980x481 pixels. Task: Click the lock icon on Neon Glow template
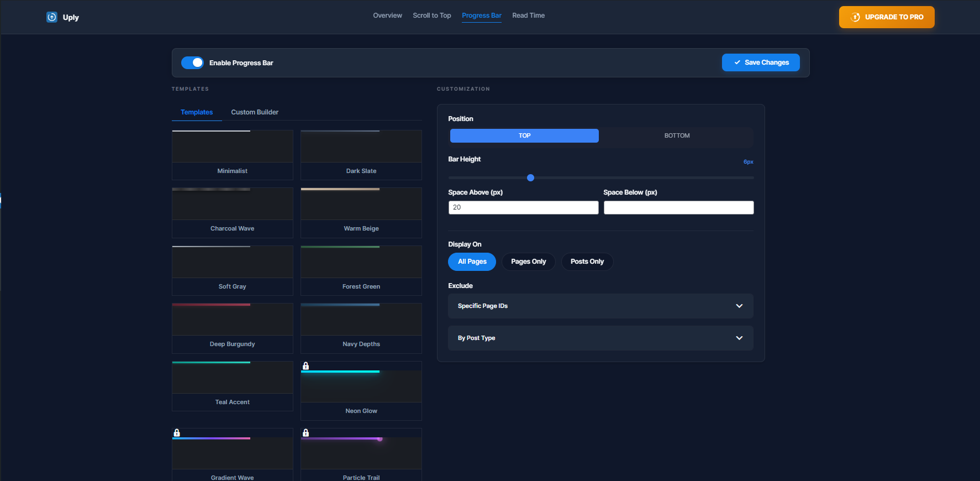pos(305,366)
